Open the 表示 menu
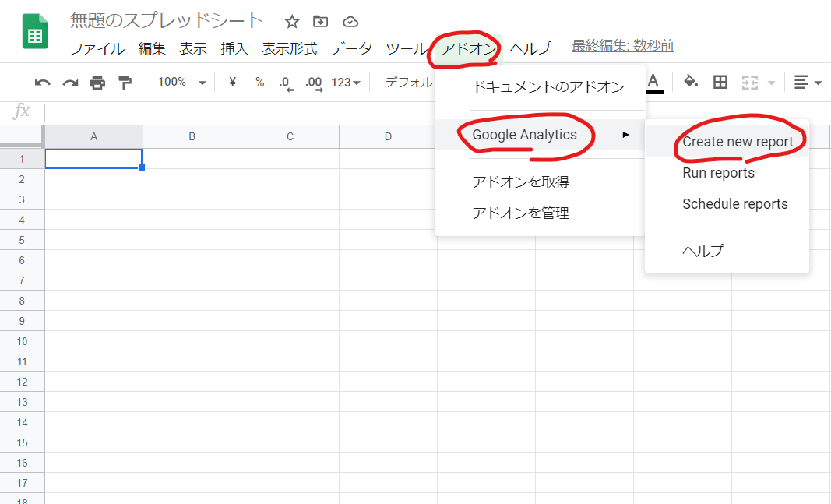 click(x=193, y=48)
